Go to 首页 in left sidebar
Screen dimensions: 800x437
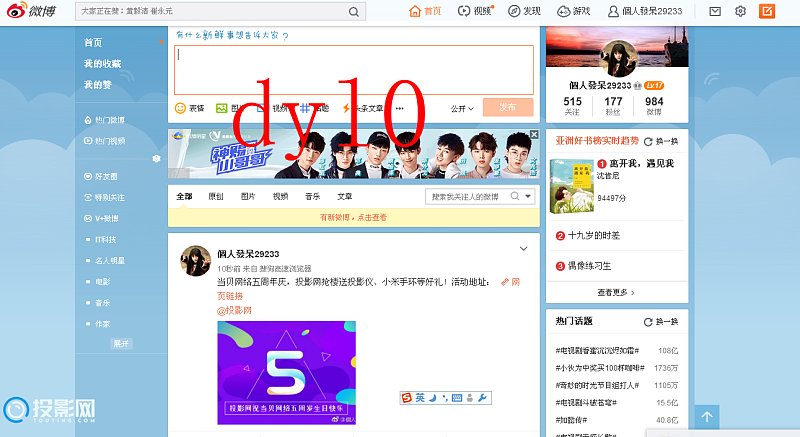tap(93, 43)
